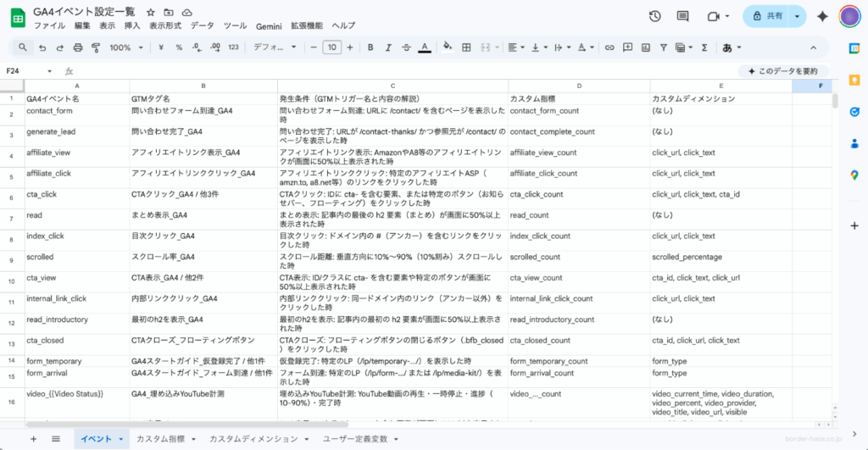Screen dimensions: 868x450
Task: Switch to the カスタムディメンション sheet tab
Action: (253, 439)
